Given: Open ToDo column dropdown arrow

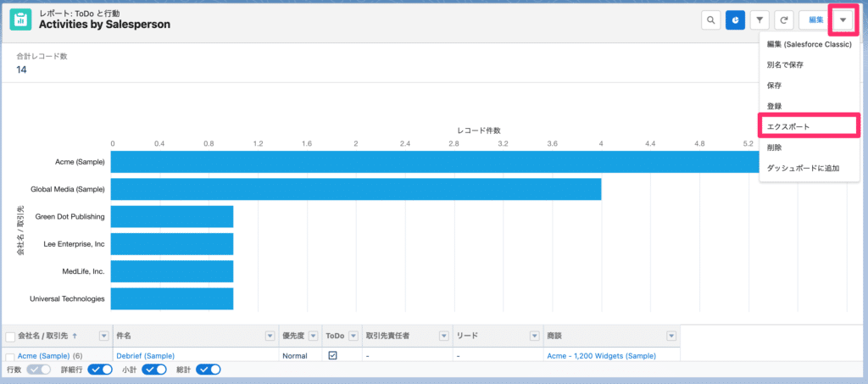Looking at the screenshot, I should (353, 336).
